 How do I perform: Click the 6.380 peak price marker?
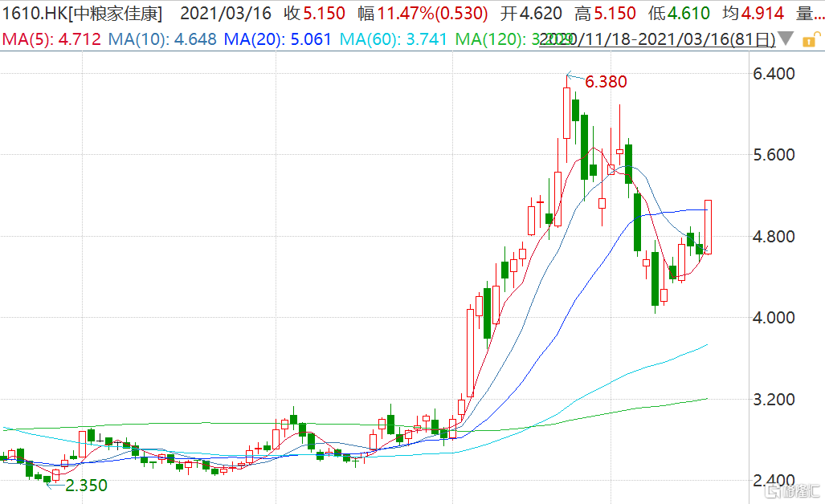pos(606,82)
